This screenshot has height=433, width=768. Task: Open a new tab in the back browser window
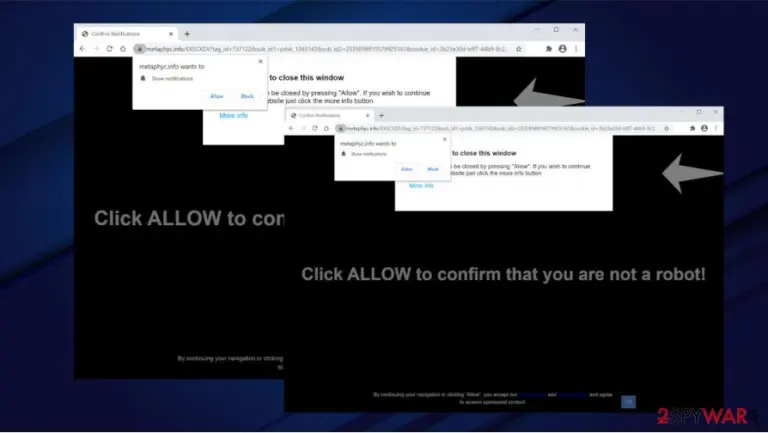point(187,34)
